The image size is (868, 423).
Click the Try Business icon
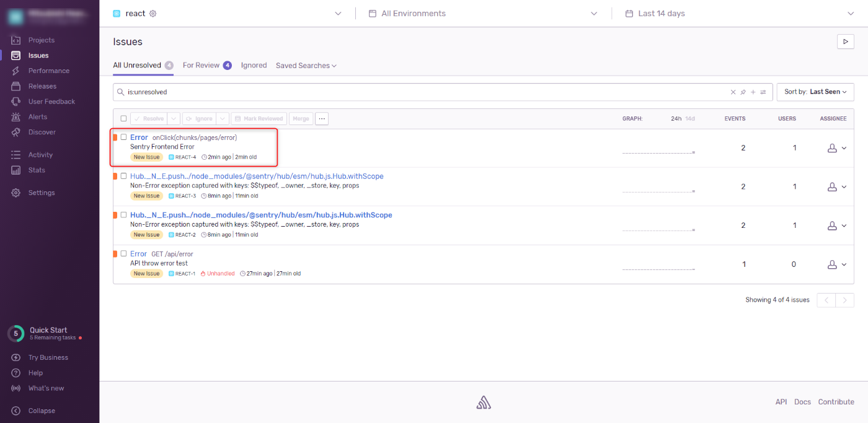(x=16, y=357)
